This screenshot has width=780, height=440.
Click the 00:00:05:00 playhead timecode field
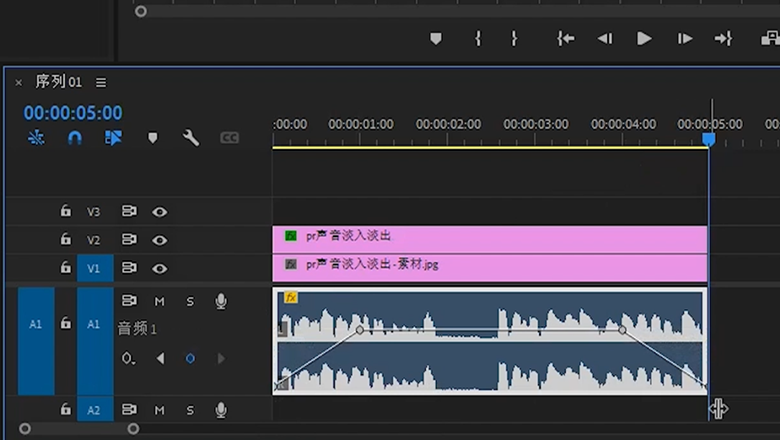[73, 113]
